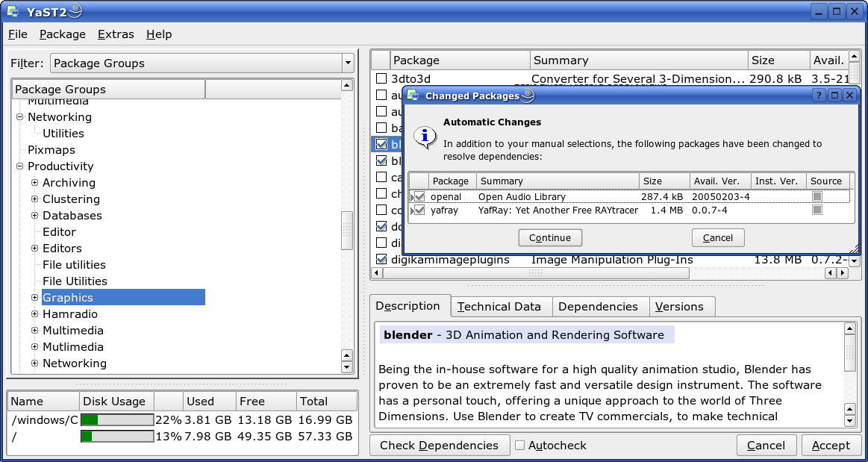The width and height of the screenshot is (868, 462).
Task: Click the Changed Packages dialog help button
Action: click(x=819, y=96)
